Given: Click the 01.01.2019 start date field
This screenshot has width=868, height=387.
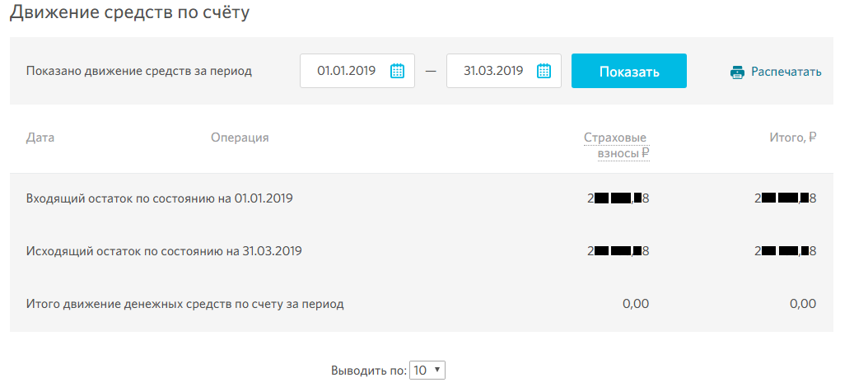Looking at the screenshot, I should 347,71.
